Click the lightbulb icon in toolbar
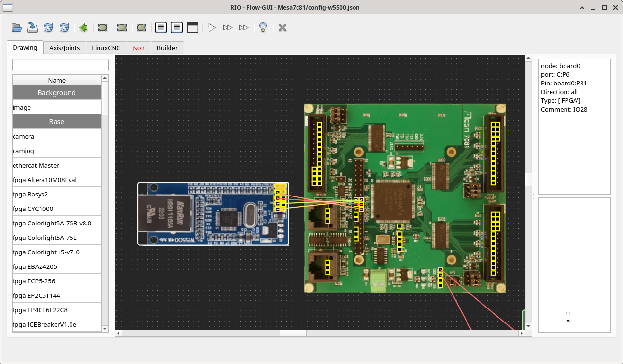The width and height of the screenshot is (623, 364). (x=263, y=28)
